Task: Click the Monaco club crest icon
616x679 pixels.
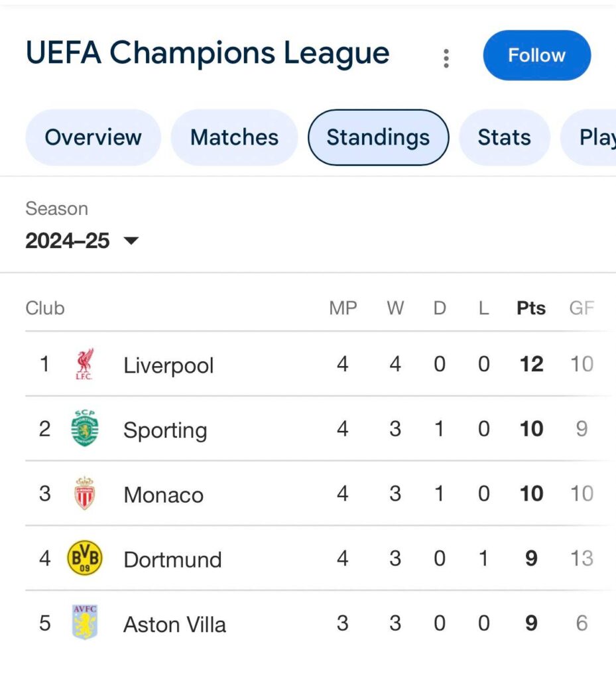Action: (85, 493)
